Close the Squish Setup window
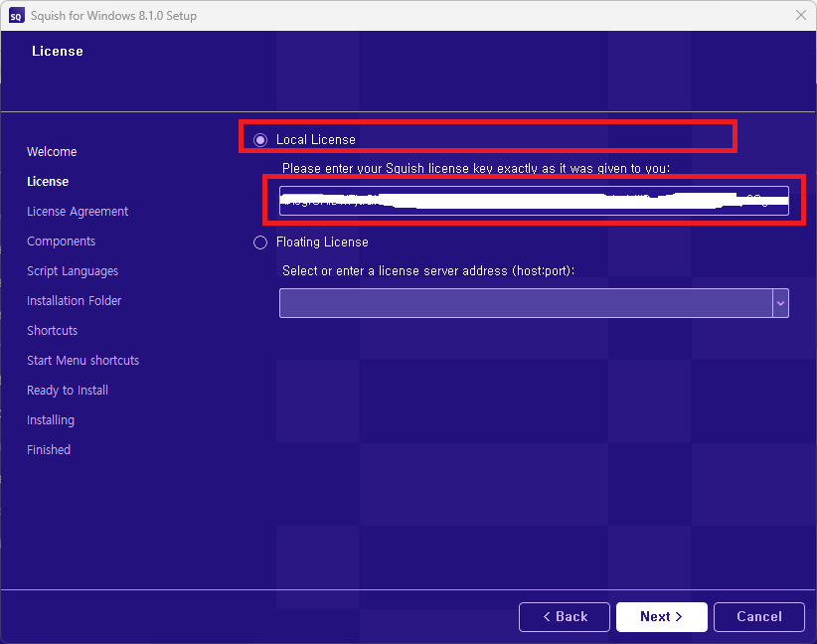Screen dimensions: 817x644 tap(801, 15)
